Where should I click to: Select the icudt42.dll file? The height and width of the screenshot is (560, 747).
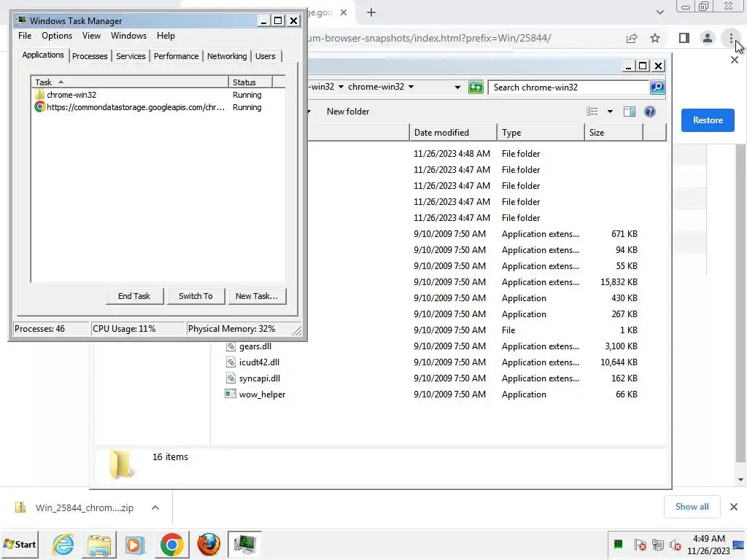point(259,362)
